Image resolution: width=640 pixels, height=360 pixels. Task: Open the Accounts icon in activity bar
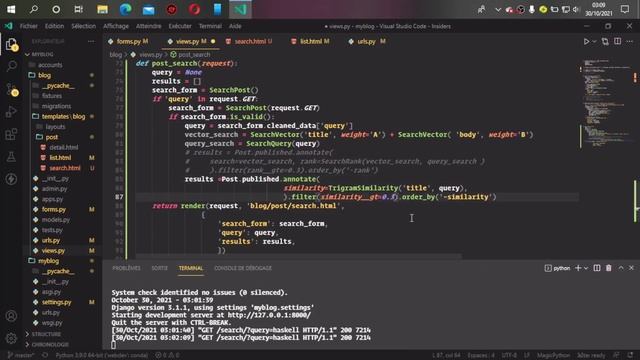pos(11,316)
